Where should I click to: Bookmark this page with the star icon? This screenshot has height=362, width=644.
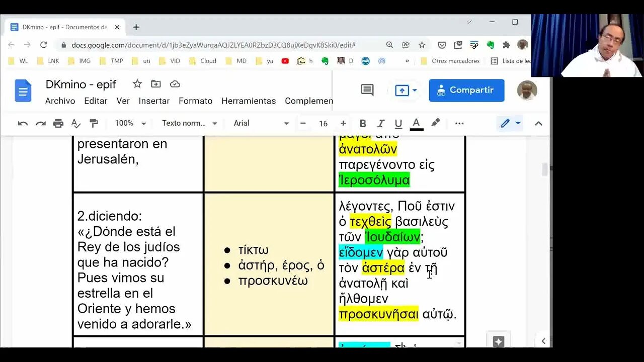click(x=422, y=45)
